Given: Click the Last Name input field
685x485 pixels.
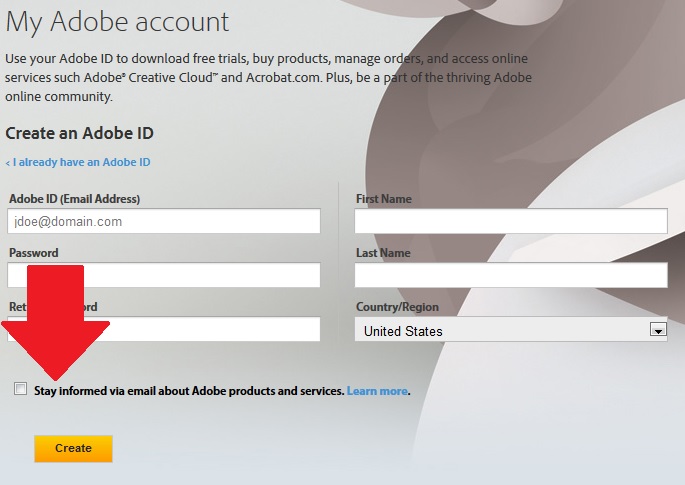Looking at the screenshot, I should tap(511, 275).
